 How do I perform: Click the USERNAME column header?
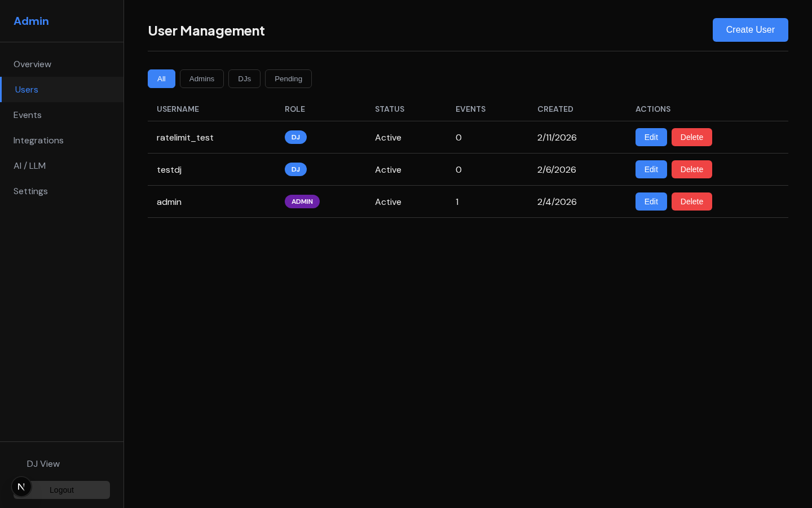[x=178, y=109]
